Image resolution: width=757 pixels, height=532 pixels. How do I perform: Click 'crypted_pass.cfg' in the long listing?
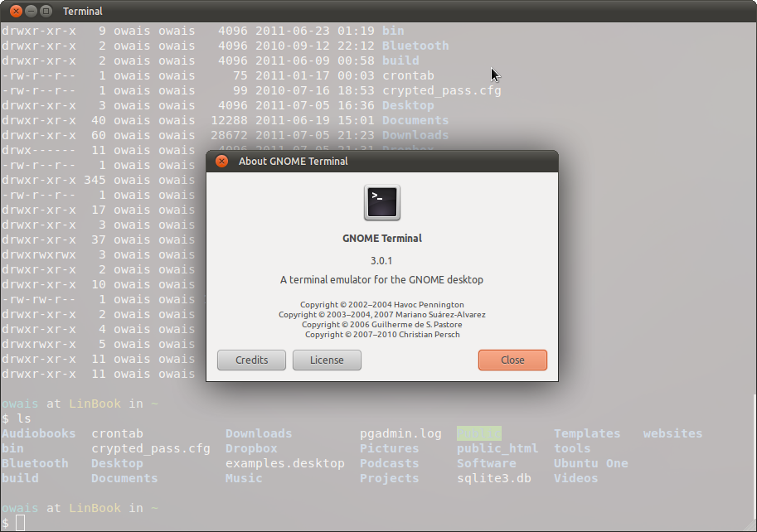click(x=442, y=90)
